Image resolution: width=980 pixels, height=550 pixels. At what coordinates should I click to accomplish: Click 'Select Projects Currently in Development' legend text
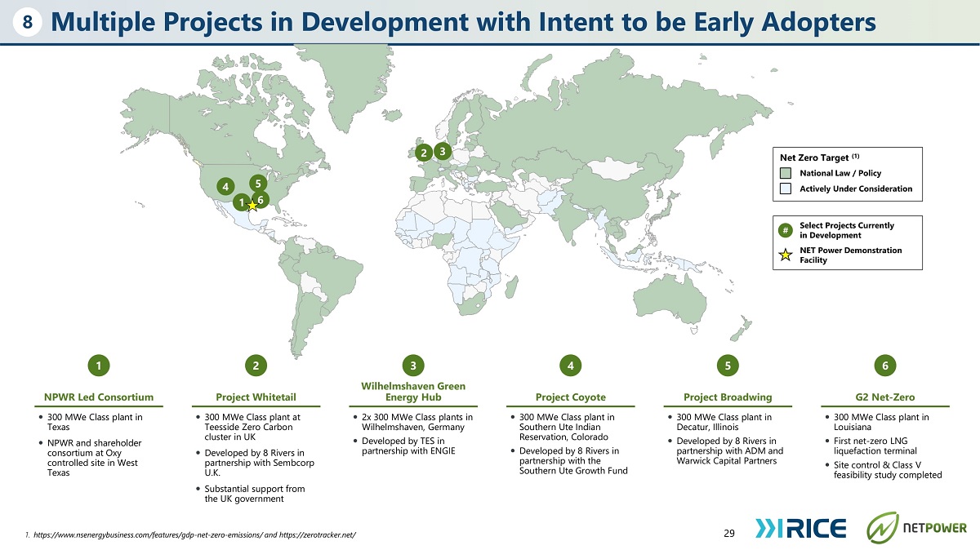coord(847,231)
